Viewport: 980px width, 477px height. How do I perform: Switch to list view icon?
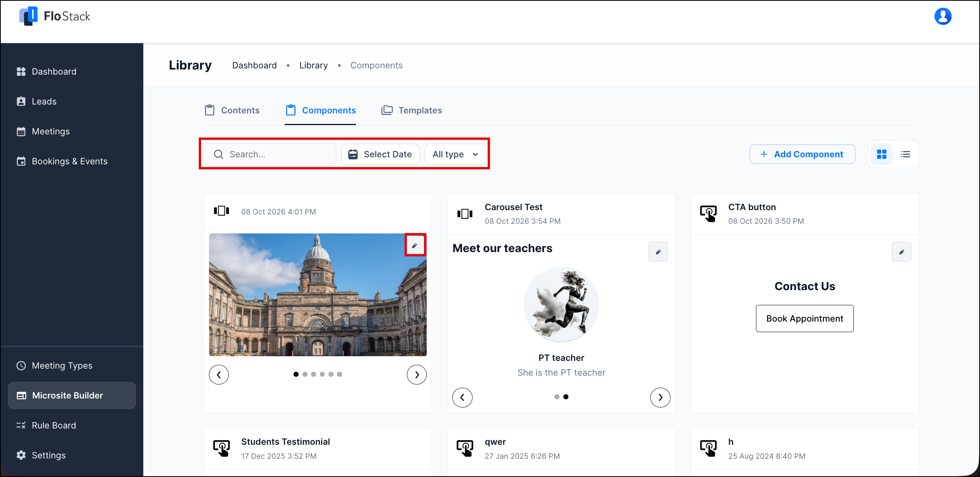coord(905,154)
